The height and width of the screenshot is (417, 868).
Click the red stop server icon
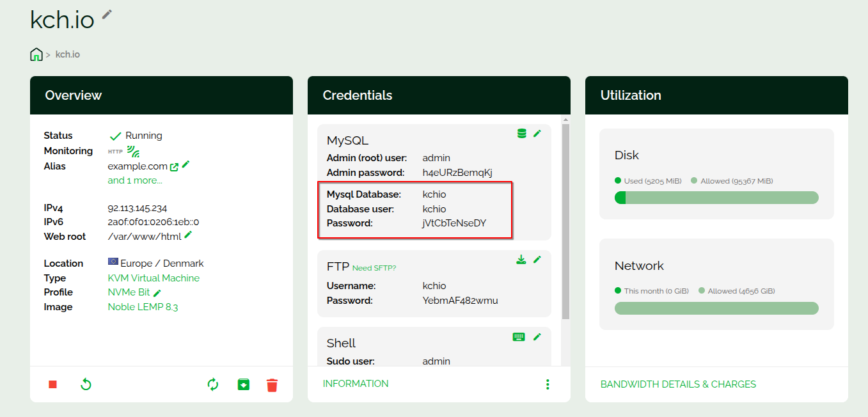pyautogui.click(x=53, y=384)
